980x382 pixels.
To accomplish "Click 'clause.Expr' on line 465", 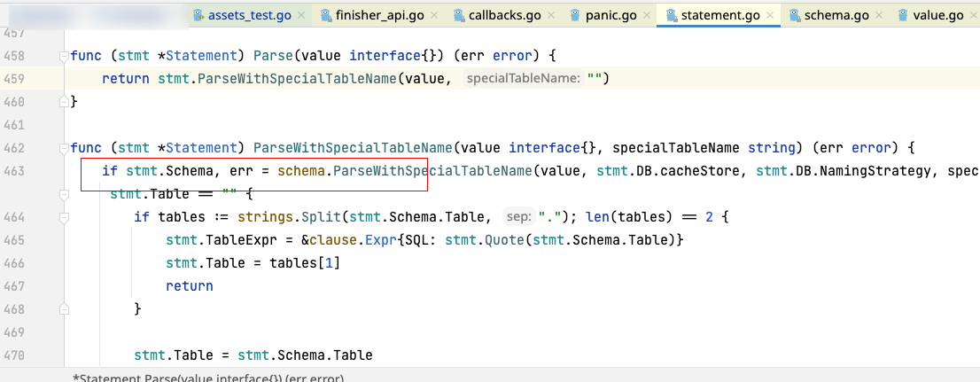I will tap(353, 240).
